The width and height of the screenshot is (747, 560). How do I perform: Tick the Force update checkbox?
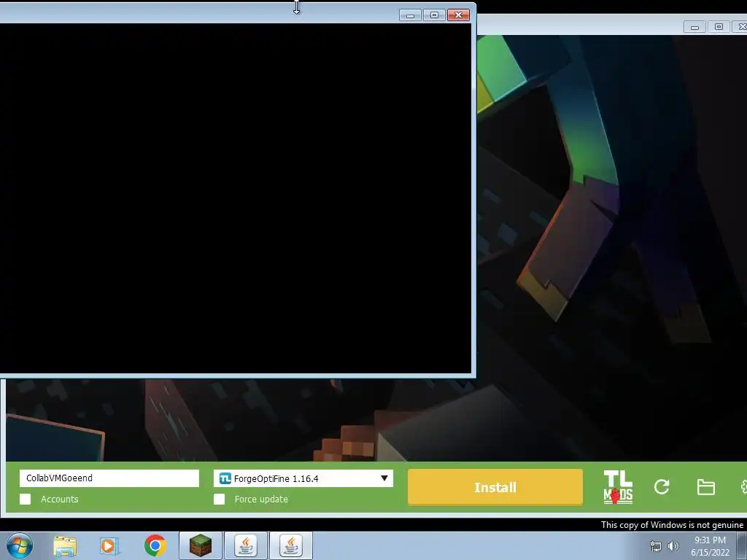[219, 499]
